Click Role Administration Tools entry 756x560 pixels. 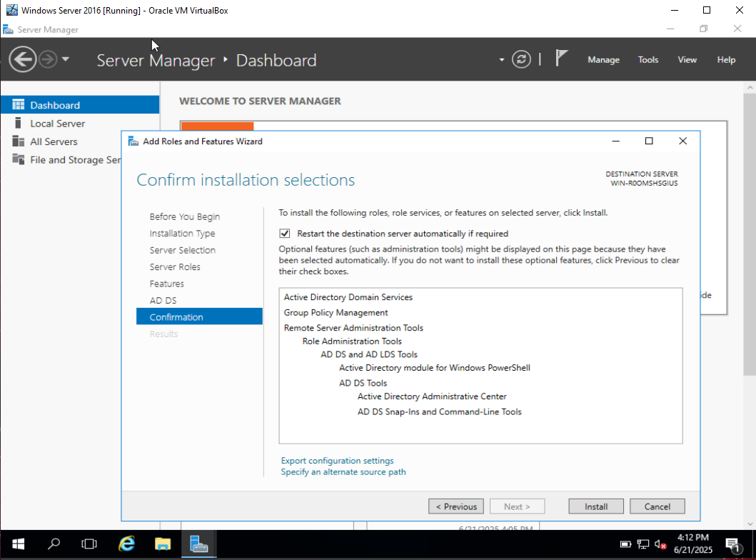(x=352, y=341)
